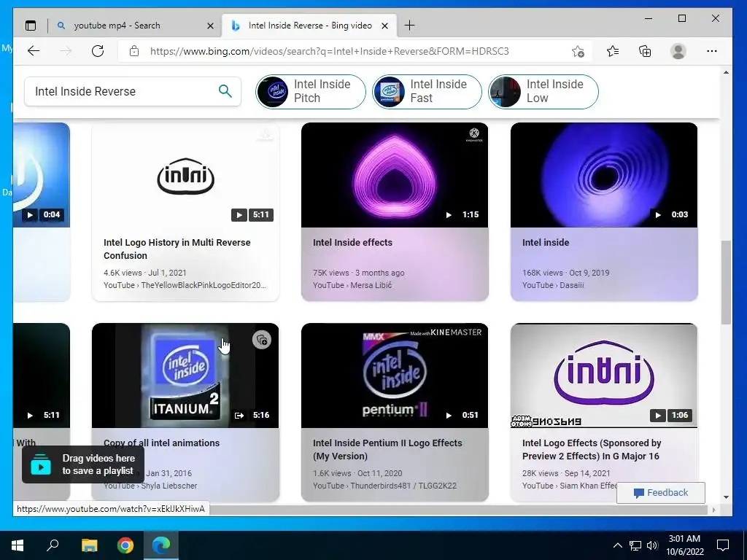Screen dimensions: 747x560
Task: Click the text 168K views · Oct 9, 2019
Action: point(565,273)
